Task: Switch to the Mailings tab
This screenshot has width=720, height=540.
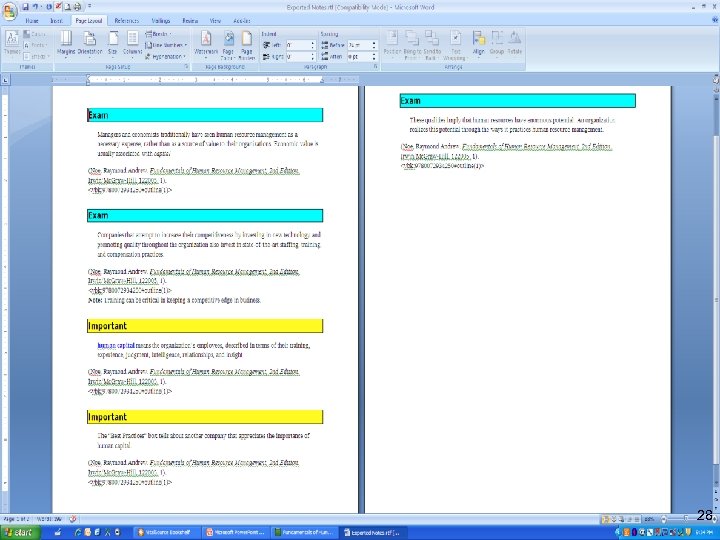Action: (161, 21)
